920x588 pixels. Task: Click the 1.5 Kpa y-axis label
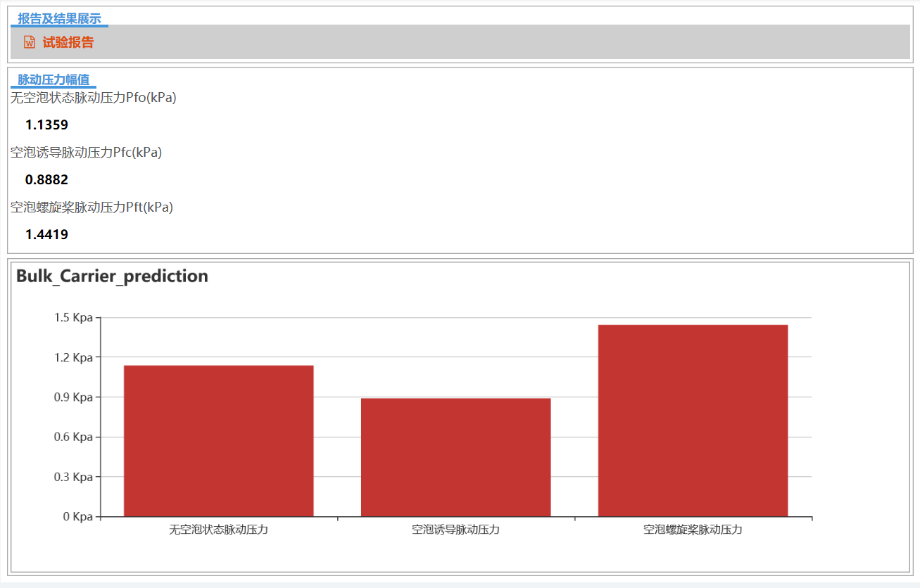click(73, 318)
